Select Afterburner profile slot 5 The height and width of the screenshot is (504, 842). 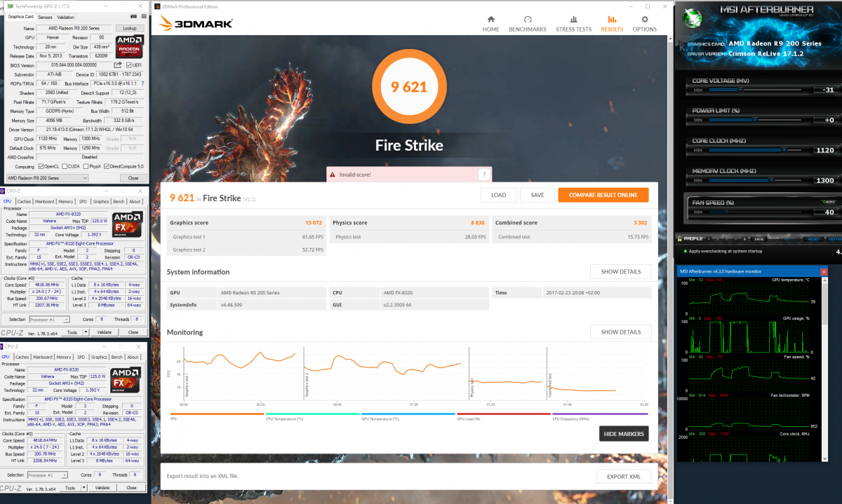click(744, 239)
